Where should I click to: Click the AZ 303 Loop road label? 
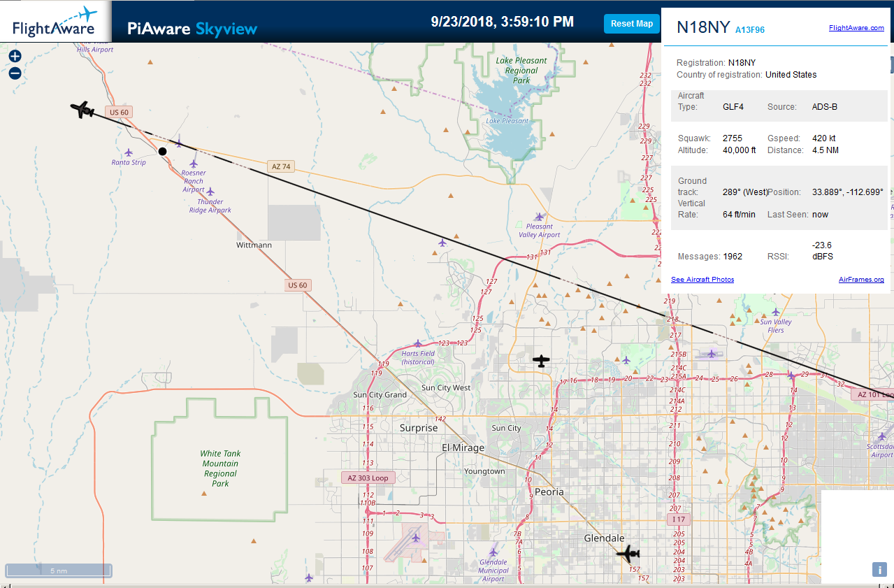[368, 478]
